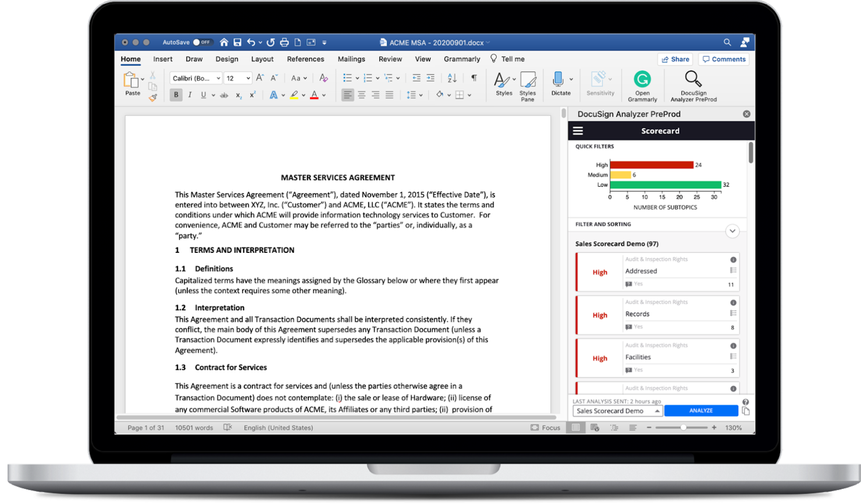Clear all formatting
Screen dimensions: 861x504
pos(323,78)
